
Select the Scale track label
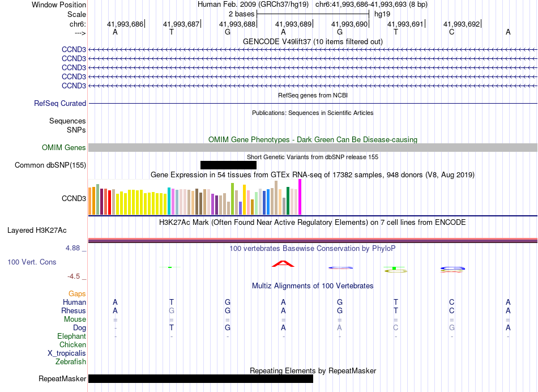(x=76, y=14)
